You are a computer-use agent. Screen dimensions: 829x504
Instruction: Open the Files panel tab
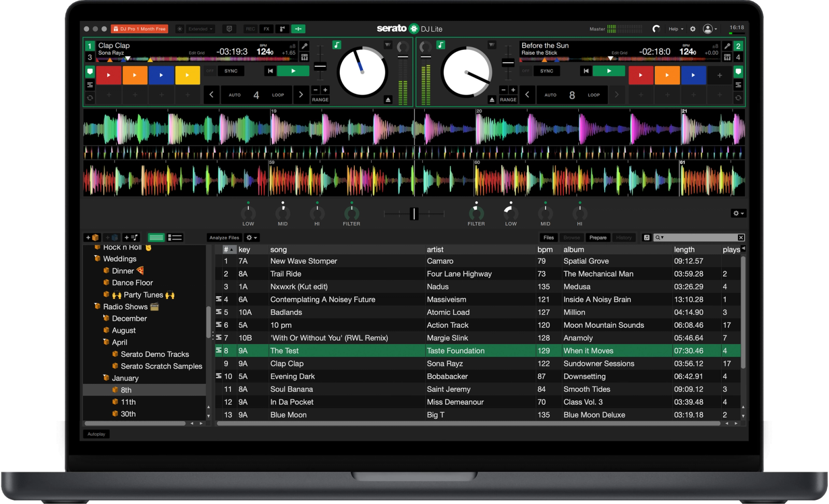(x=549, y=238)
